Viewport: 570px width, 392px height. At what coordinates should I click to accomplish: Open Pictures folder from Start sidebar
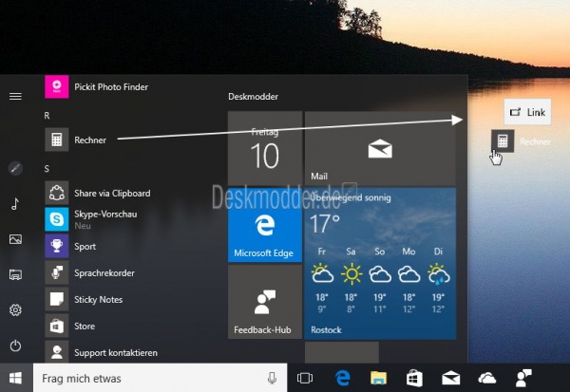[x=15, y=239]
